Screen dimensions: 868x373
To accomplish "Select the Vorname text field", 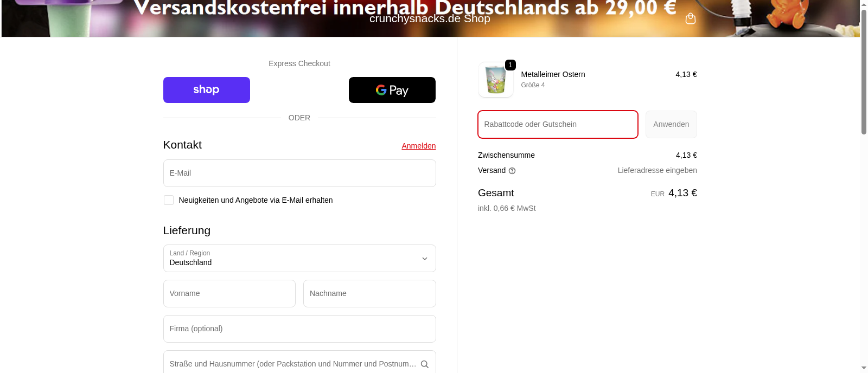I will coord(229,293).
